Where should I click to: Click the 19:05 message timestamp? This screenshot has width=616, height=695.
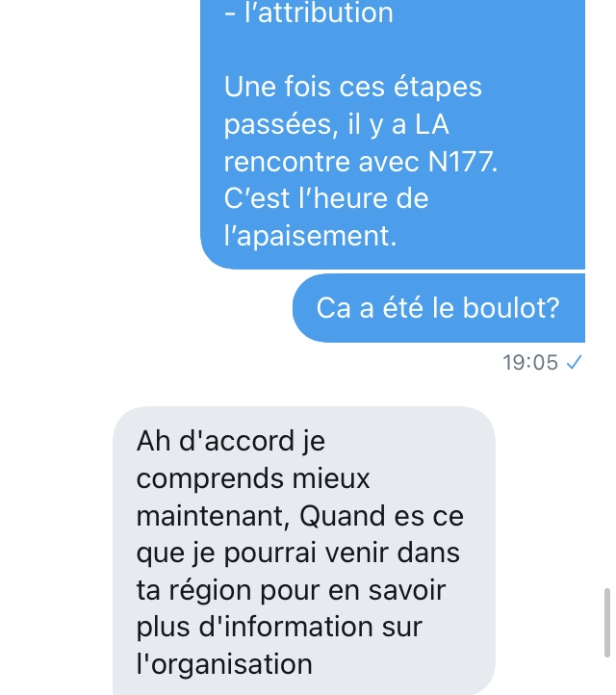[530, 363]
